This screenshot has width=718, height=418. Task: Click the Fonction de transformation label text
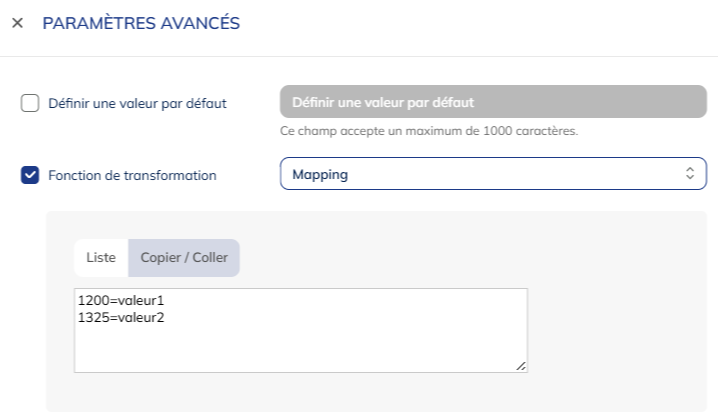pos(132,175)
